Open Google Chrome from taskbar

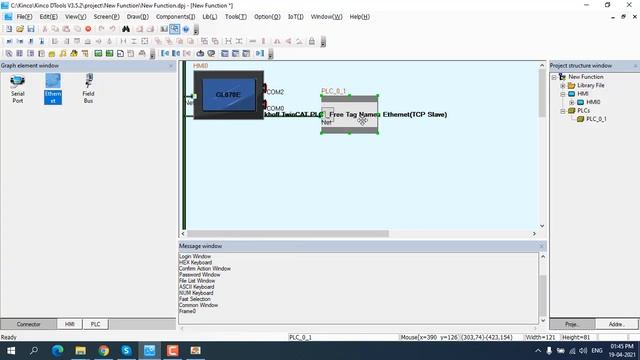point(104,351)
